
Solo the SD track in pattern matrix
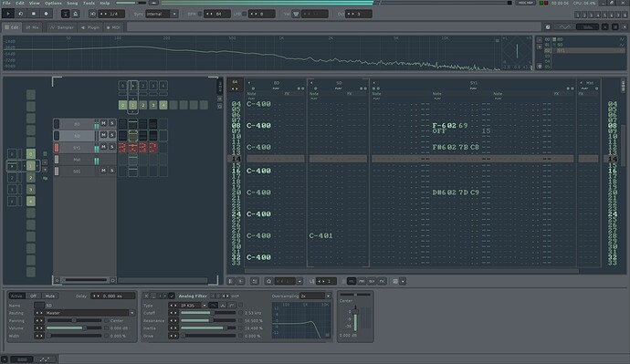pos(112,135)
